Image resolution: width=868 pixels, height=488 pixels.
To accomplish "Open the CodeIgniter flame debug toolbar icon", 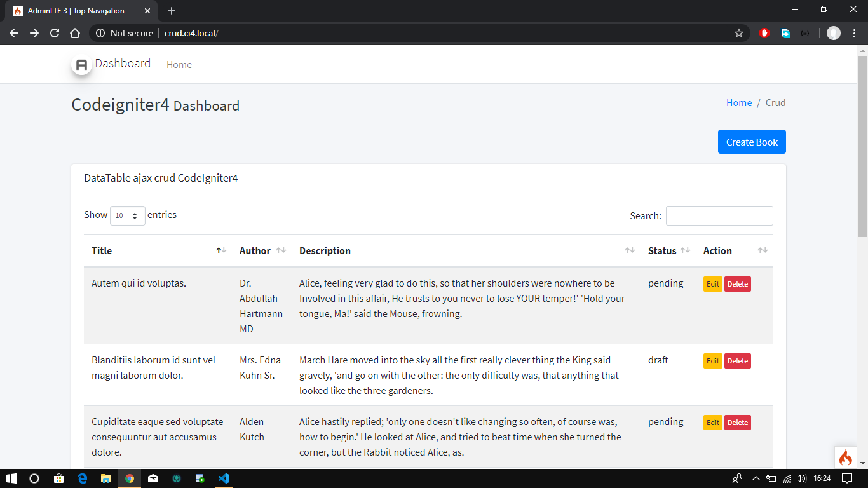I will [845, 457].
